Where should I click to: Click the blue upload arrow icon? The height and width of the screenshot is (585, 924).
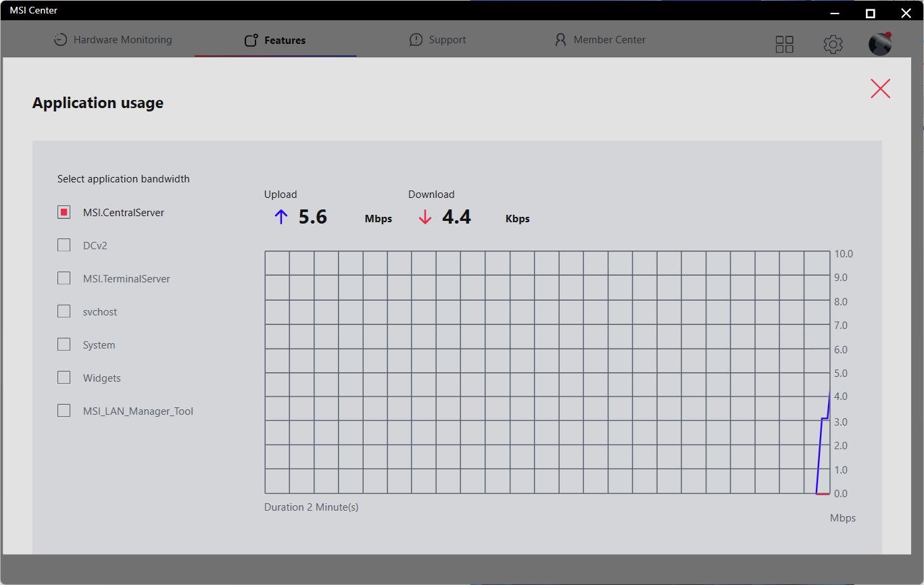(x=281, y=217)
